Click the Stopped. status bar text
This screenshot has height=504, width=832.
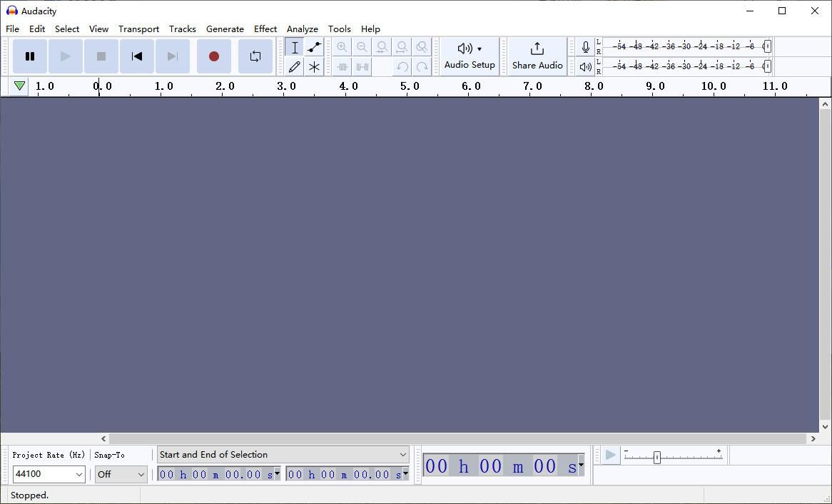tap(30, 495)
